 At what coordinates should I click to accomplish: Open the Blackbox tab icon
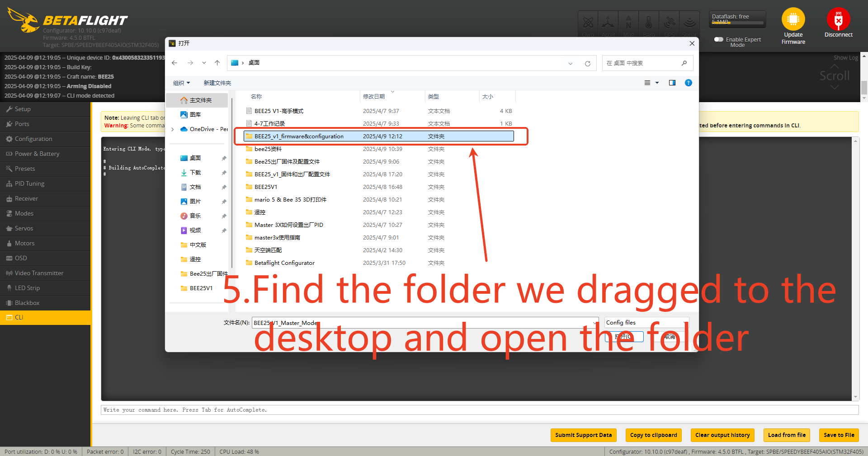tap(9, 303)
